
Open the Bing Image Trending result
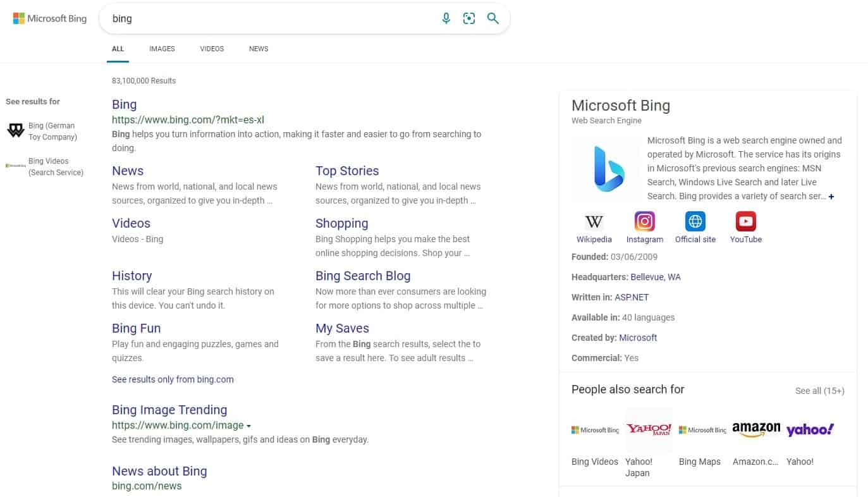click(169, 410)
